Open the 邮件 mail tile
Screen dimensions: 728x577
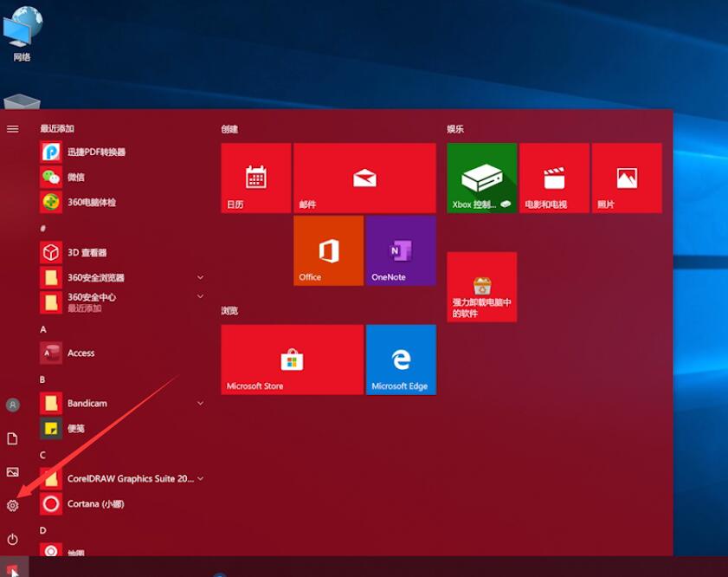point(364,178)
